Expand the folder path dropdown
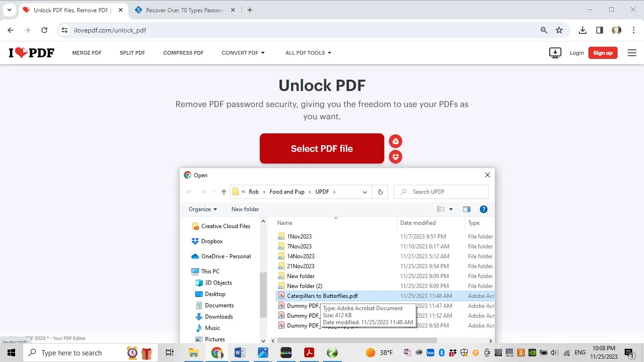The image size is (644, 362). pyautogui.click(x=364, y=192)
